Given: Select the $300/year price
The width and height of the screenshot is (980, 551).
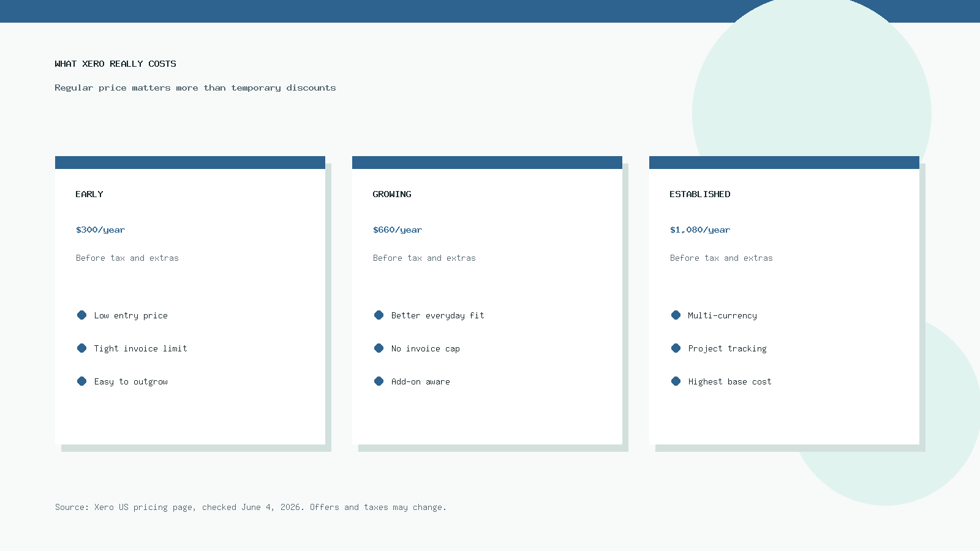Looking at the screenshot, I should (x=100, y=230).
